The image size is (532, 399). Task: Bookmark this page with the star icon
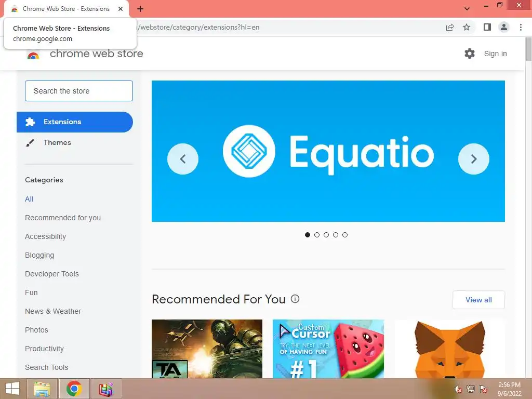click(467, 27)
